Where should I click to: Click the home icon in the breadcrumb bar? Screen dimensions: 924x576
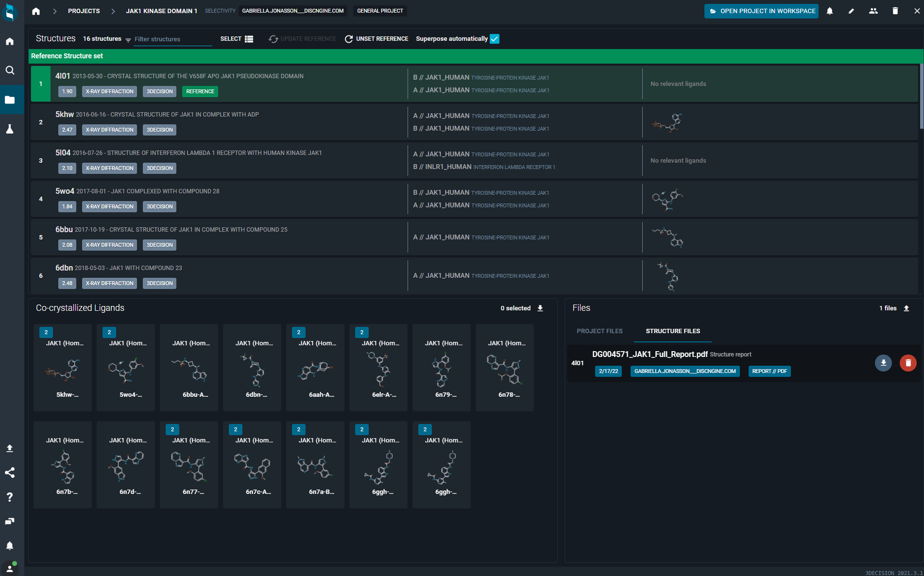coord(36,11)
